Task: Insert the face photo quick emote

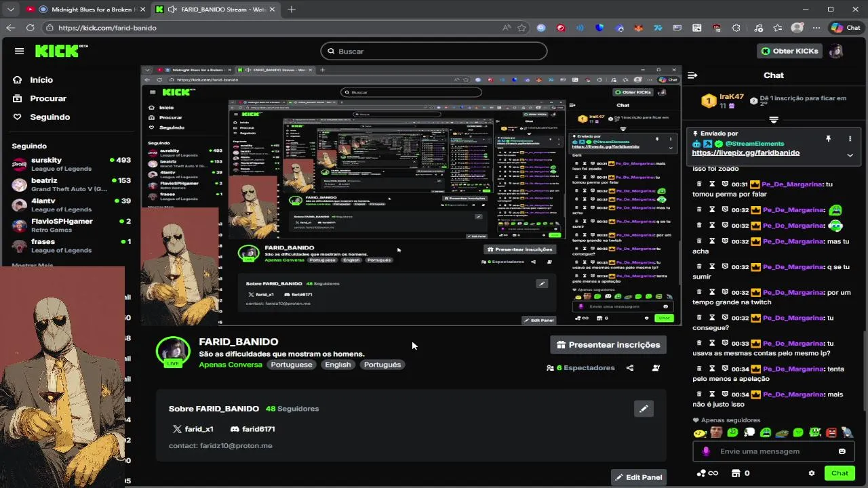Action: coord(716,432)
